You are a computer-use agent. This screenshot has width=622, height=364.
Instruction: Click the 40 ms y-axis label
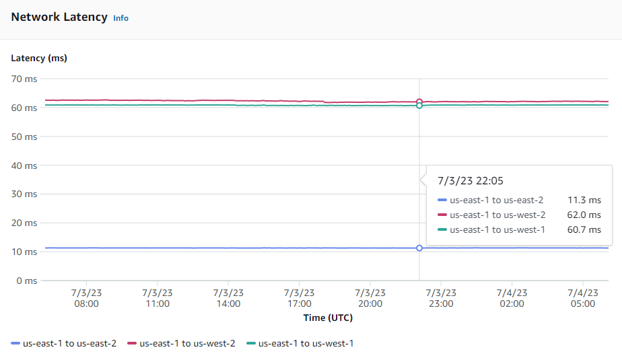pos(24,166)
